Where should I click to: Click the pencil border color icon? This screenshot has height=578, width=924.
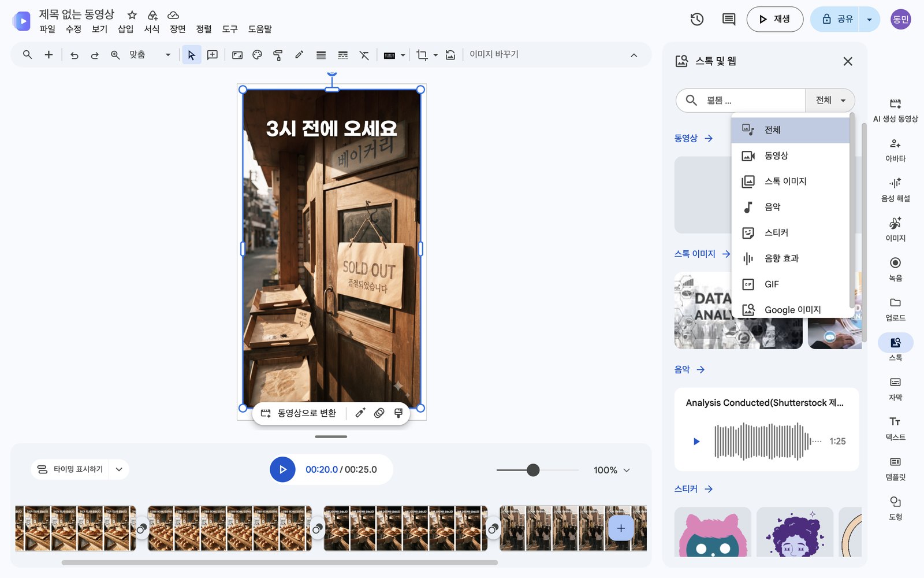(x=299, y=55)
